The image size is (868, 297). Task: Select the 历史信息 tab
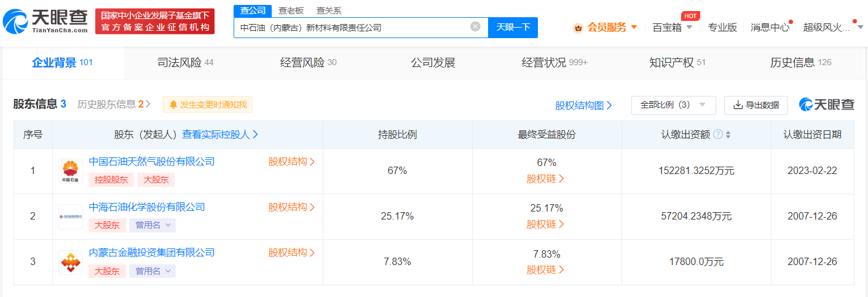point(800,62)
